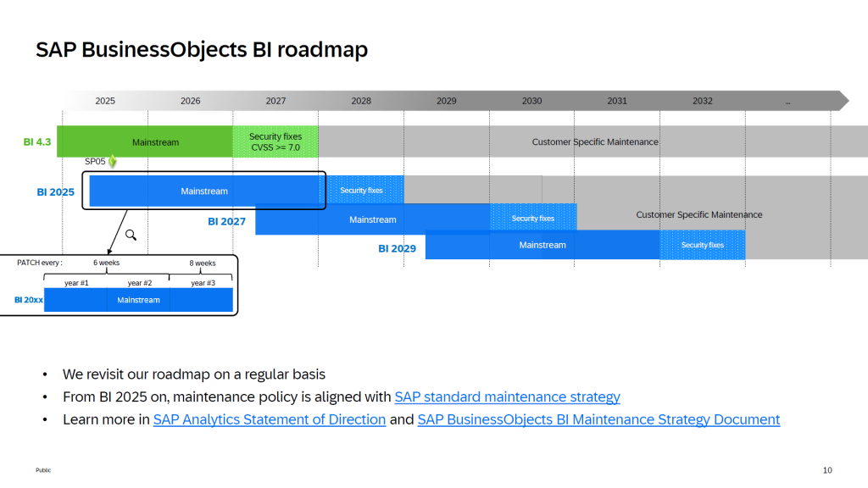Click the slide title SAP BusinessObjects BI roadmap
868x488 pixels.
[x=202, y=50]
